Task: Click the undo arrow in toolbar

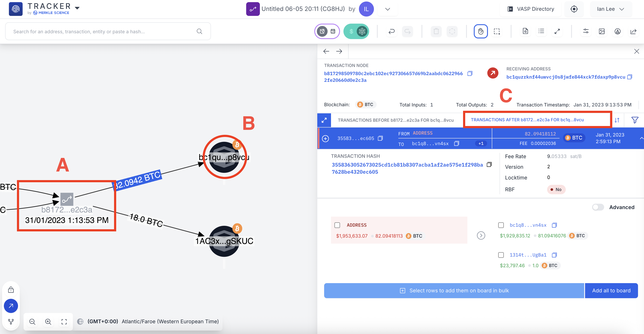Action: click(x=391, y=31)
